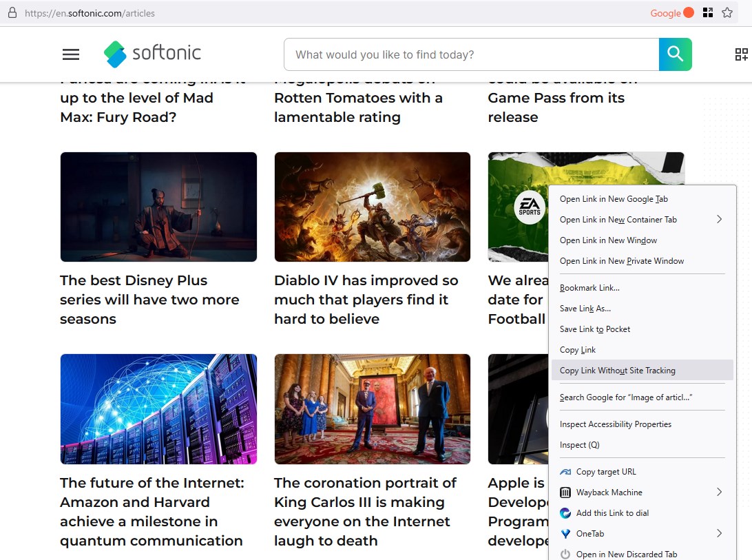Choose Add this Link to dial

pyautogui.click(x=612, y=513)
